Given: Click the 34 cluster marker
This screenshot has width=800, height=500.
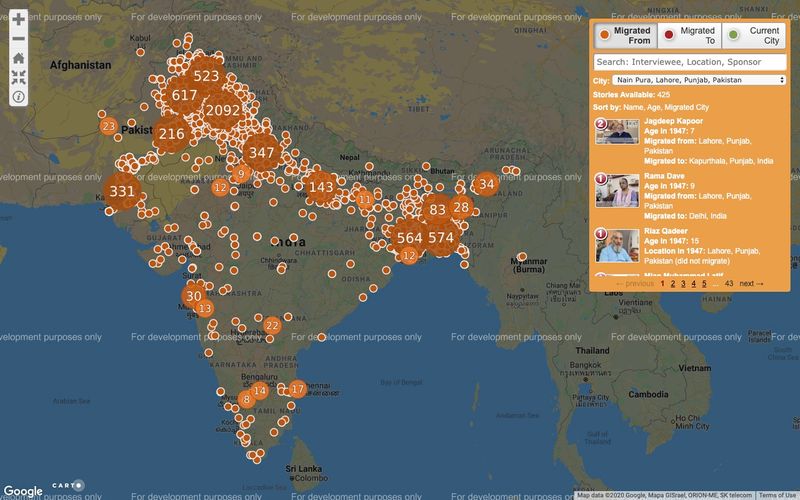Looking at the screenshot, I should (487, 184).
